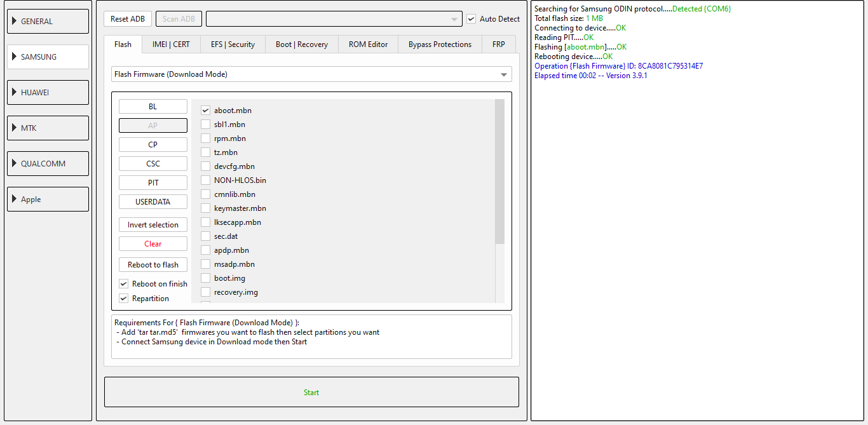Click the Elapsed time log line
This screenshot has height=425, width=868.
click(x=591, y=76)
